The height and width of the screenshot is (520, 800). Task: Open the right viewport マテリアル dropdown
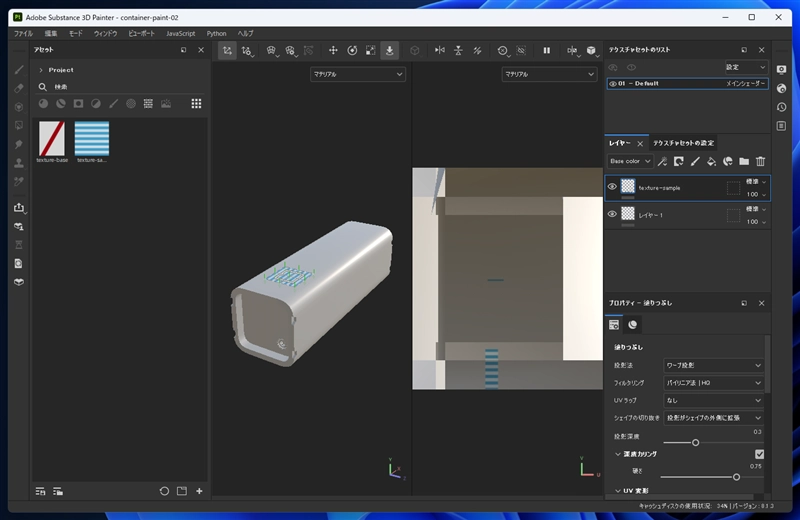click(549, 74)
